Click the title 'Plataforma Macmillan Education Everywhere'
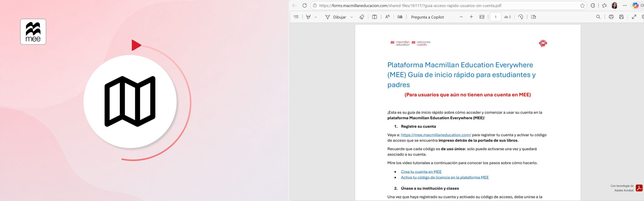The width and height of the screenshot is (644, 201). pos(460,65)
